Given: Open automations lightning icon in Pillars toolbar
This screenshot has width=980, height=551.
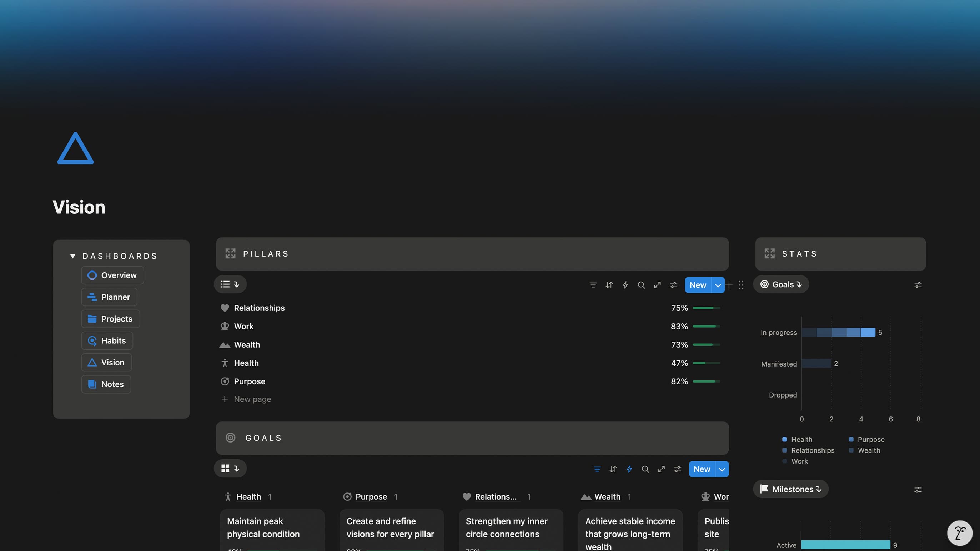Looking at the screenshot, I should click(625, 285).
